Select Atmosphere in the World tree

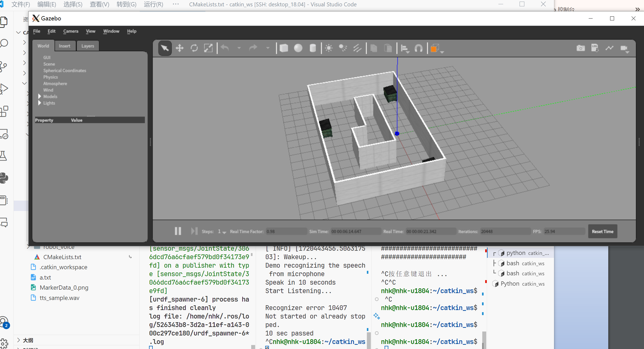(x=55, y=83)
